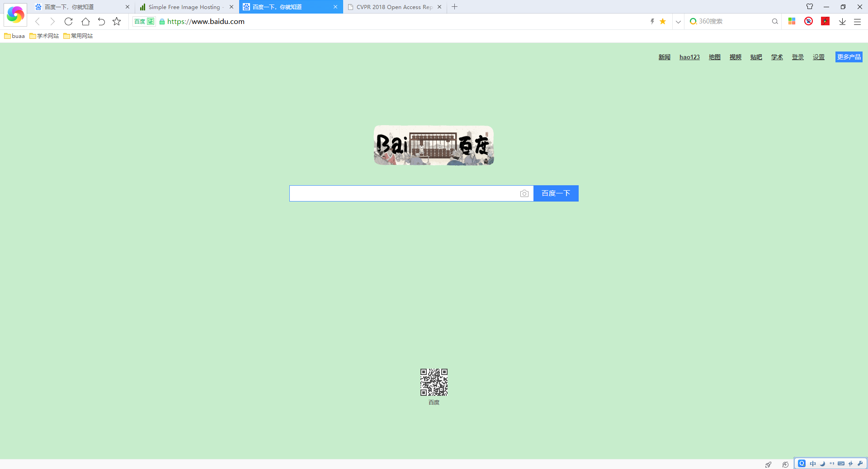Click the skin shirt icon in title bar

pos(810,7)
